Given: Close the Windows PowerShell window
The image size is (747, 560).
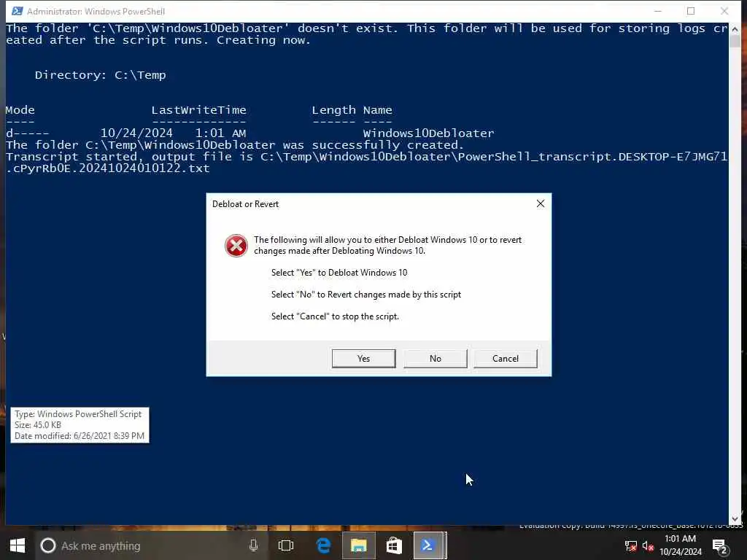Looking at the screenshot, I should coord(724,11).
